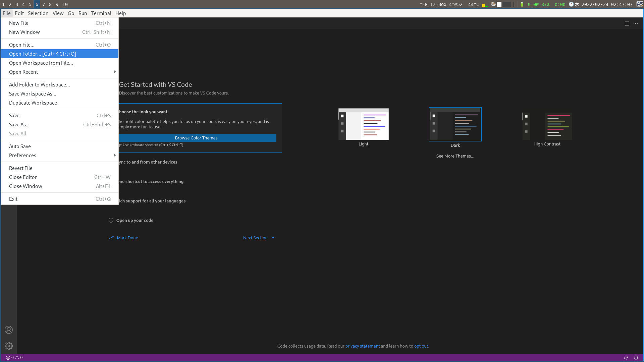The width and height of the screenshot is (644, 362).
Task: Click the split editor icon
Action: pyautogui.click(x=627, y=23)
